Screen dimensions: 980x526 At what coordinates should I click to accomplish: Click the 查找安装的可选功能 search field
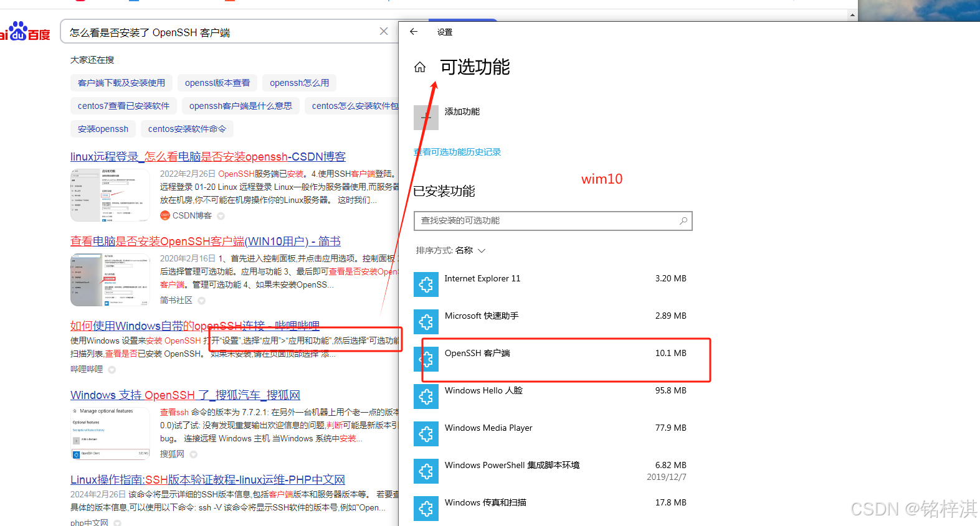[553, 221]
